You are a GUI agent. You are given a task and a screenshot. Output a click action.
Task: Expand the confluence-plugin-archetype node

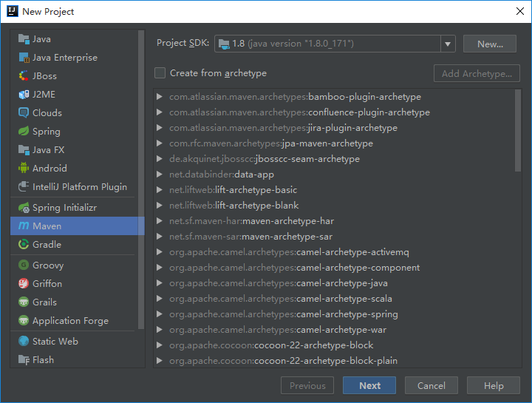[159, 112]
